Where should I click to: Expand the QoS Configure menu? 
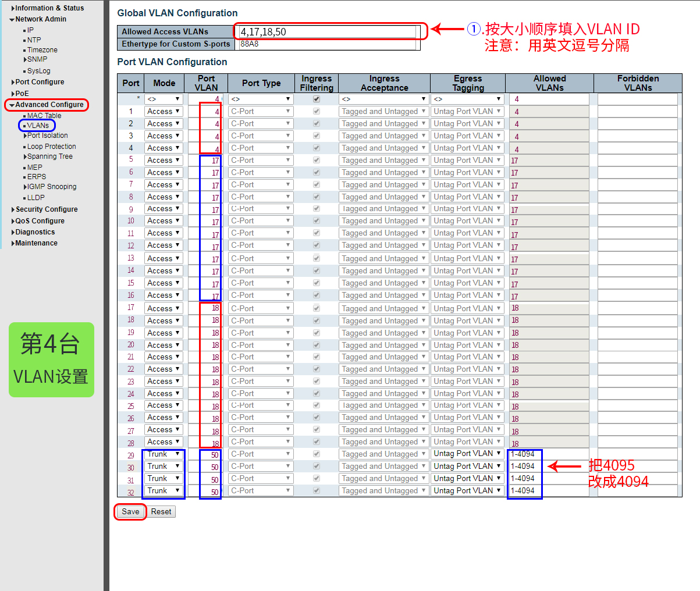point(39,221)
